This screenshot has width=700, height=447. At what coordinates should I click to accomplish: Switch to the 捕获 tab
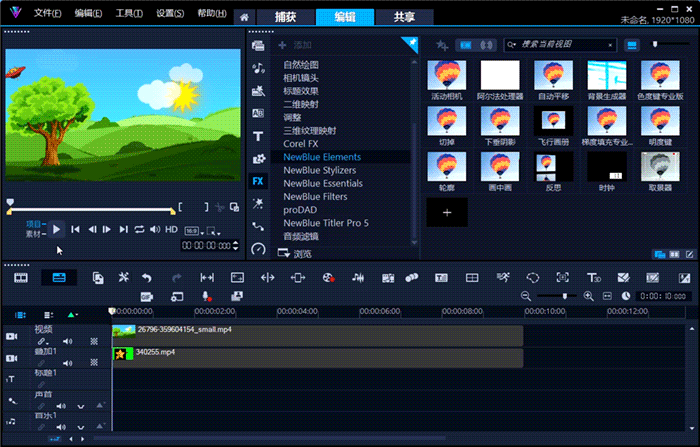[x=285, y=17]
